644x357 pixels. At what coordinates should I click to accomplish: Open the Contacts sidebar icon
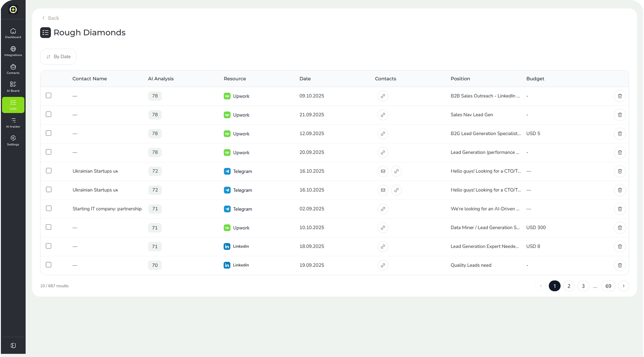13,69
